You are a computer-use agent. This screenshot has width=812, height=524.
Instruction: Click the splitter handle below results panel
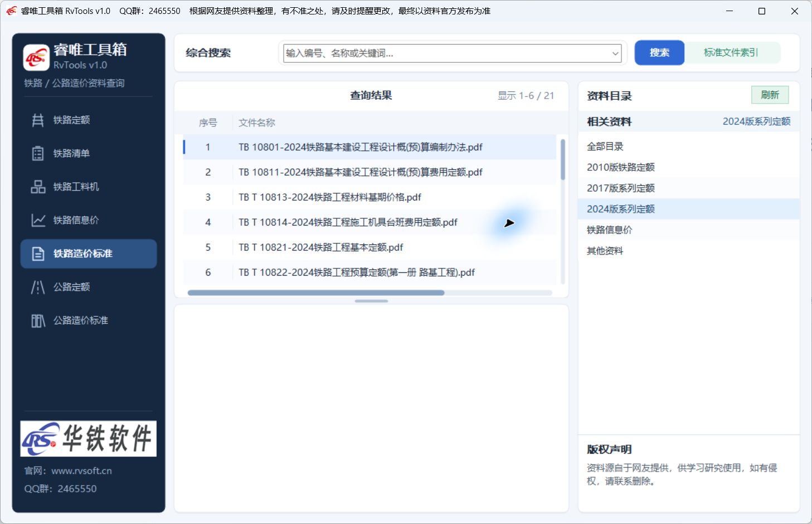point(371,301)
